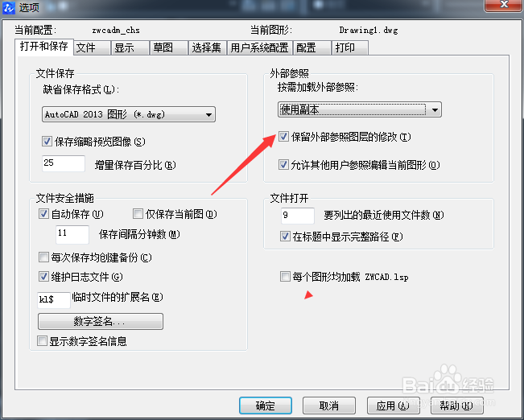Select the 草图 tab
This screenshot has width=524, height=420.
point(169,47)
